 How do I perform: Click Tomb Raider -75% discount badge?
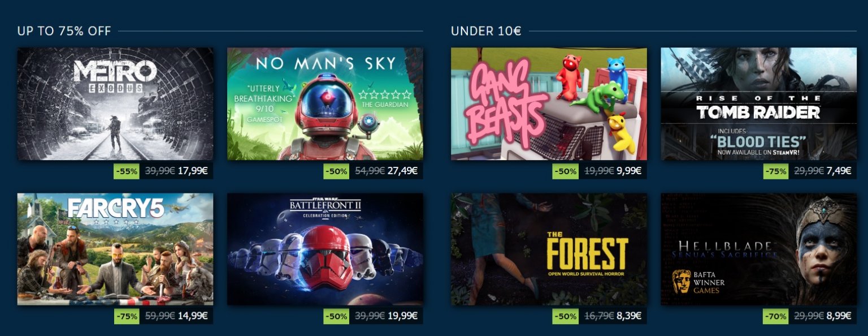tap(775, 171)
